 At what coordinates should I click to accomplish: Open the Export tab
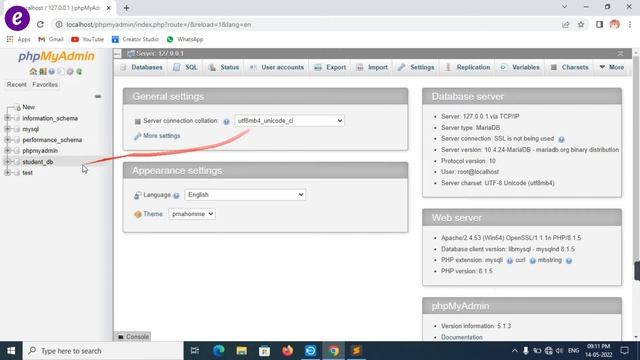coord(330,67)
